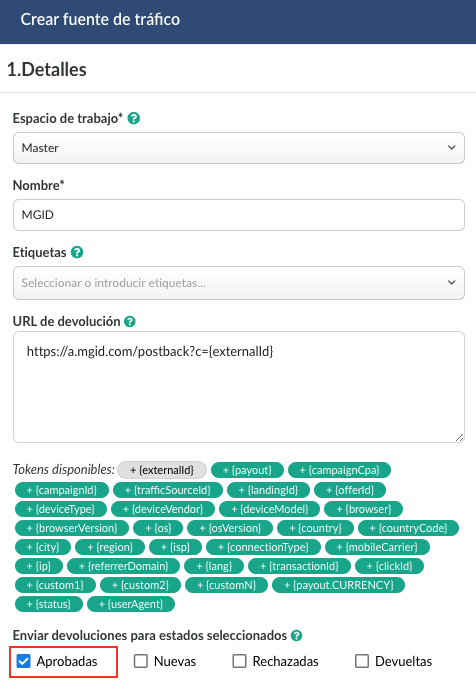Grab the textarea resize handle corner

(459, 437)
